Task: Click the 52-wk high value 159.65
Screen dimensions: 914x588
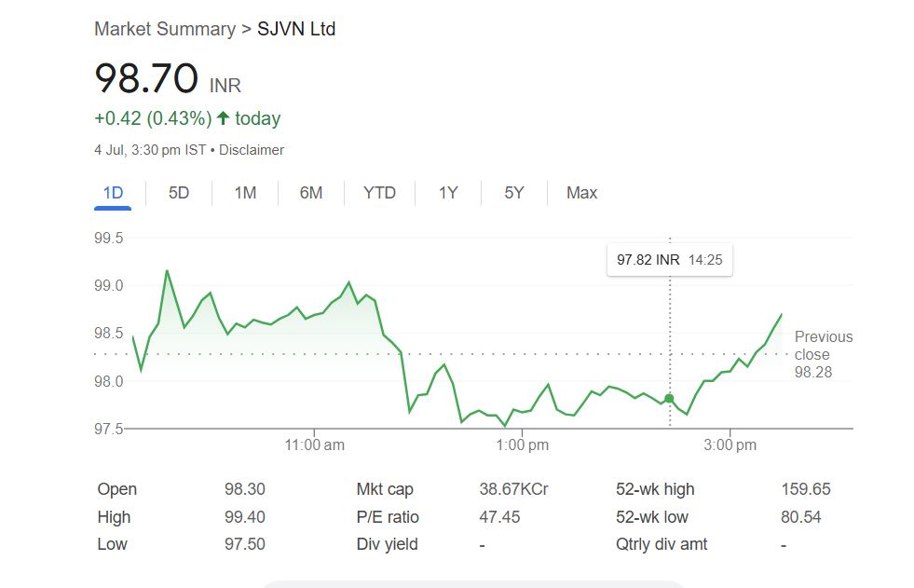Action: point(805,489)
